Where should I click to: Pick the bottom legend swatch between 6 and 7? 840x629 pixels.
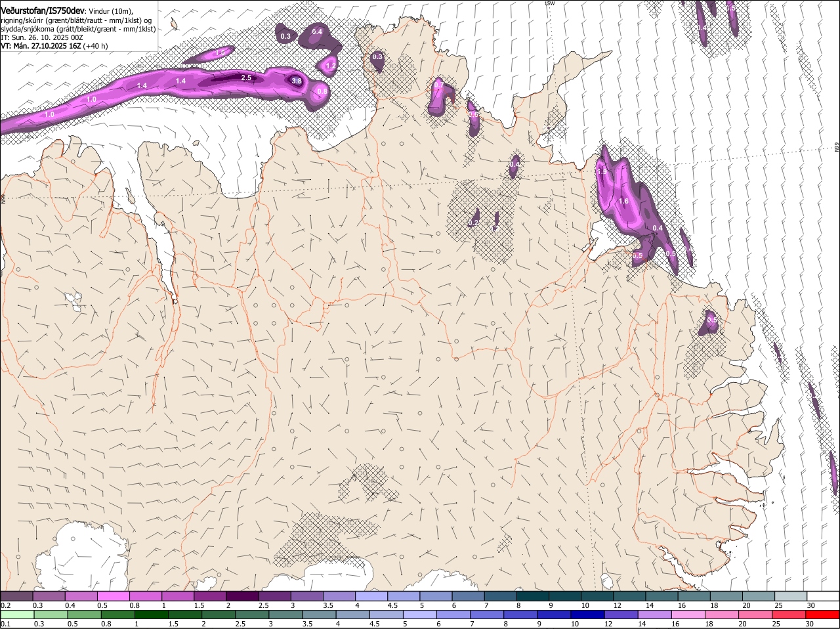453,615
